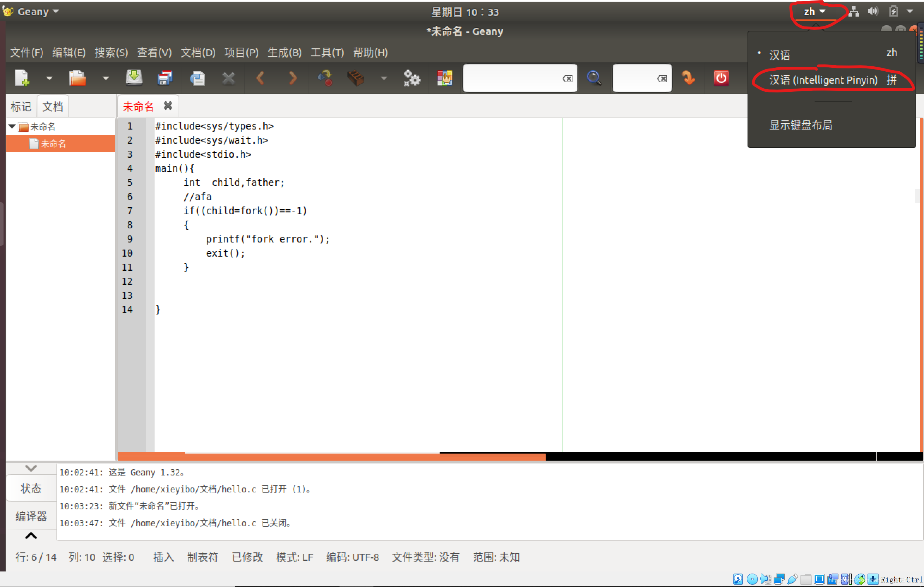The width and height of the screenshot is (924, 587).
Task: Click the 编码: UTF-8 status bar entry
Action: point(353,557)
